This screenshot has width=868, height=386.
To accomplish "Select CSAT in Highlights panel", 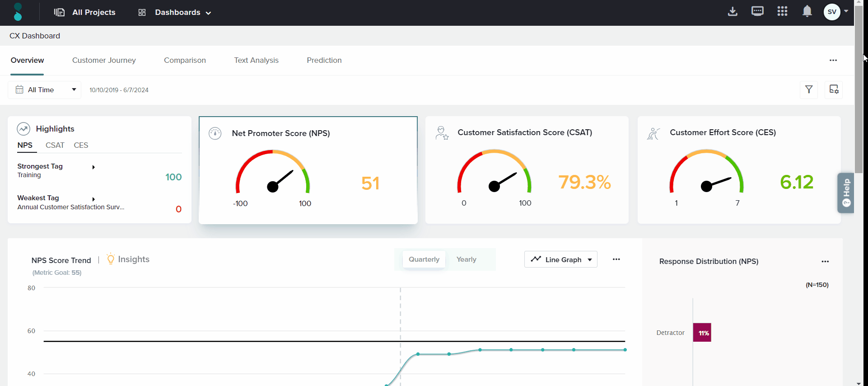I will 55,145.
